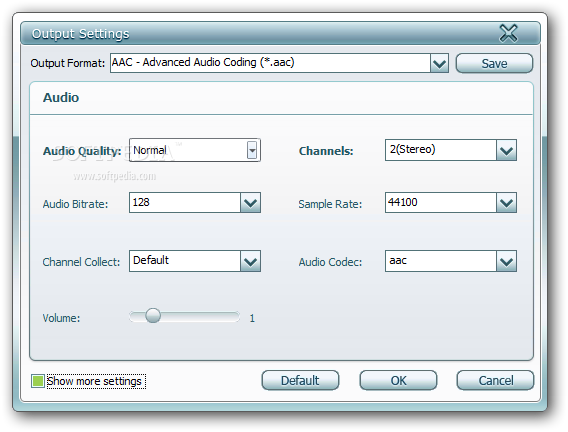The height and width of the screenshot is (432, 568).
Task: Click the Audio Quality label
Action: (82, 151)
